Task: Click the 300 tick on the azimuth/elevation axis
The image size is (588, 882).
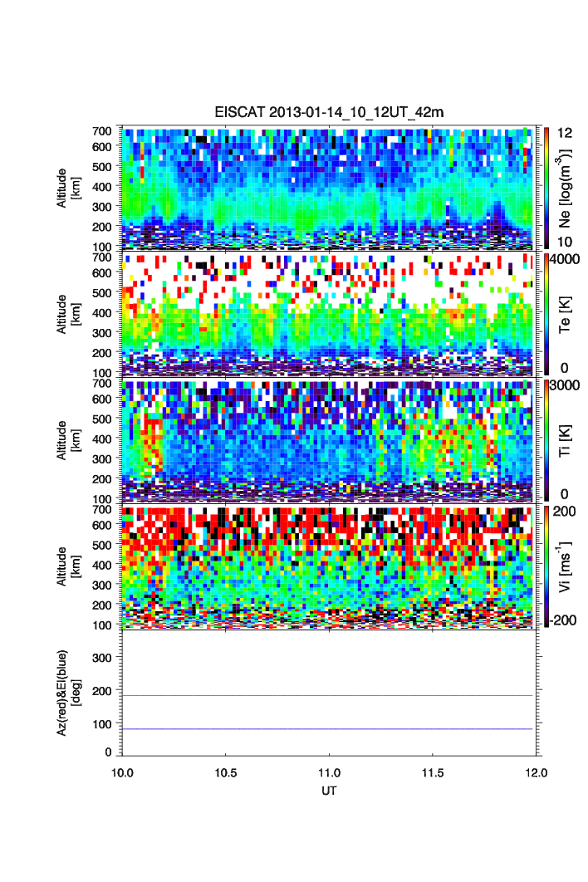Action: coord(102,658)
